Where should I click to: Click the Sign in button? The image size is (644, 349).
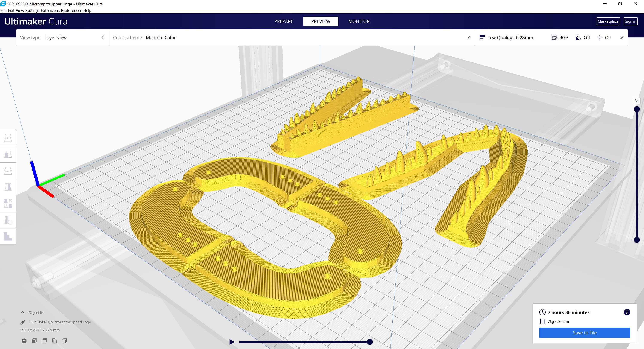click(630, 21)
